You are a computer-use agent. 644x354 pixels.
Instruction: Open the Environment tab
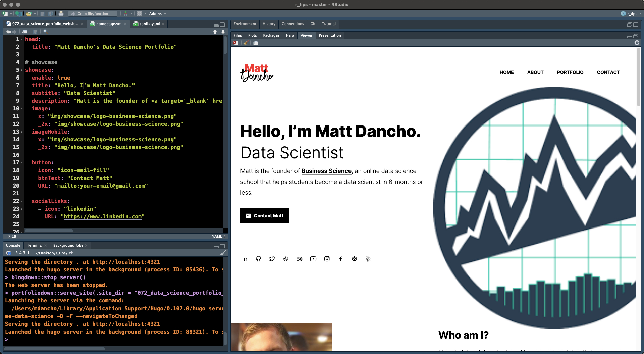coord(245,24)
